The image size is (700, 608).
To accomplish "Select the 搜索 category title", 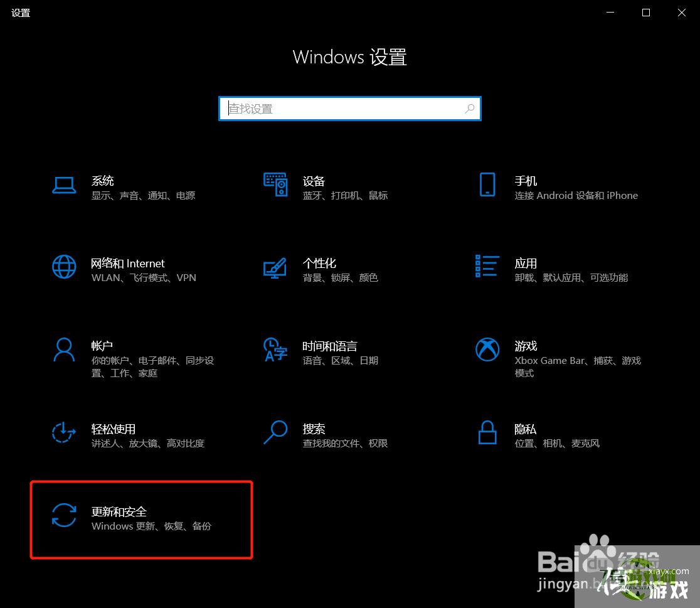I will click(x=314, y=429).
